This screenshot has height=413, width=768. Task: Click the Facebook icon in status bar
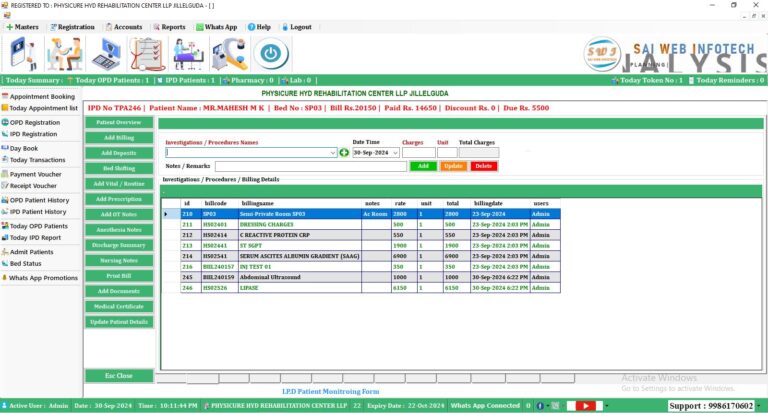540,406
